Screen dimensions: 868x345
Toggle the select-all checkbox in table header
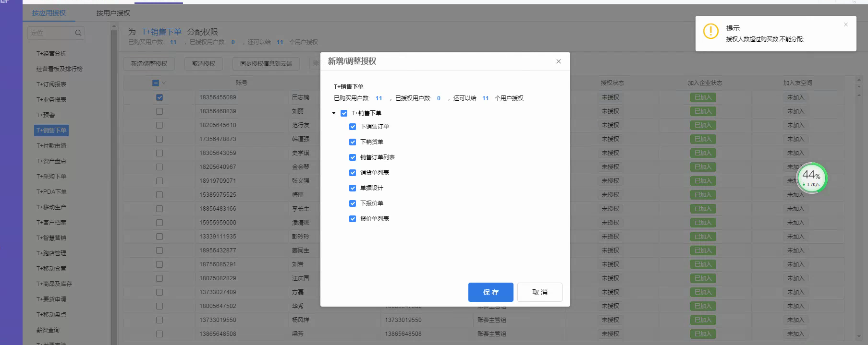(x=156, y=83)
